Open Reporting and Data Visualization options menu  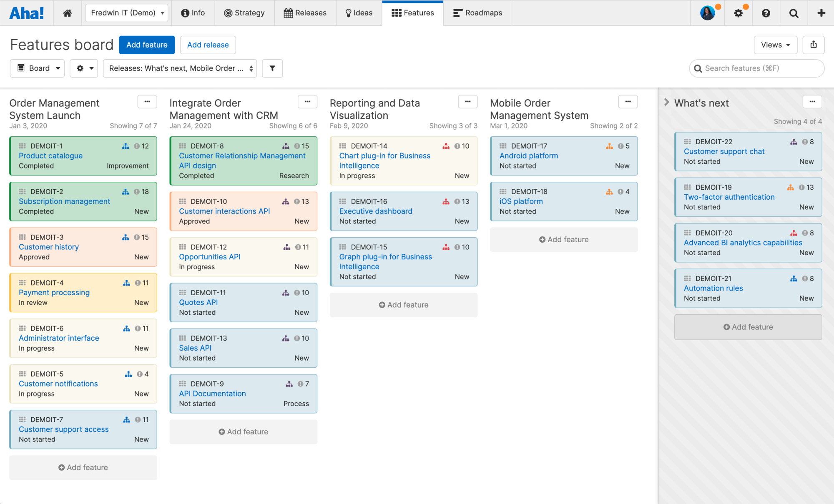(467, 102)
